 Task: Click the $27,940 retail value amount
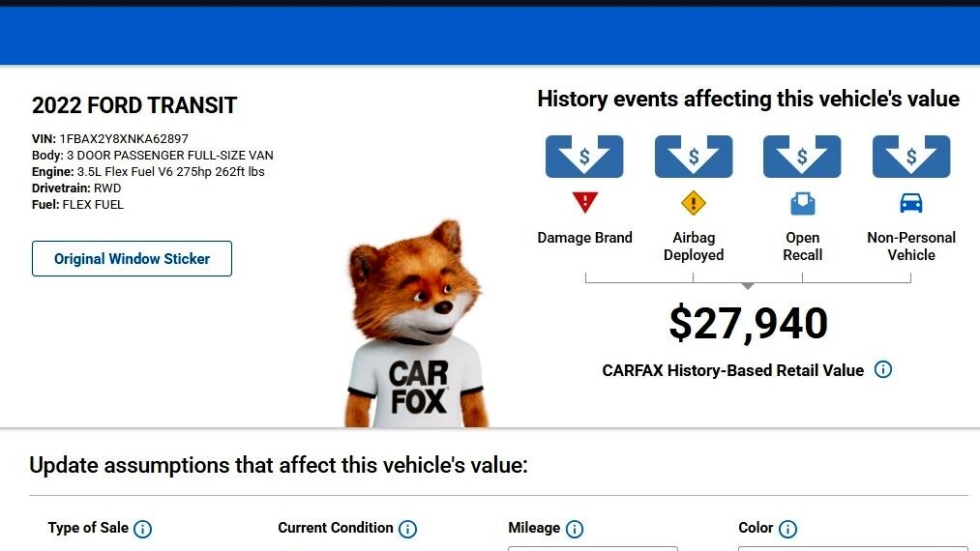[748, 324]
